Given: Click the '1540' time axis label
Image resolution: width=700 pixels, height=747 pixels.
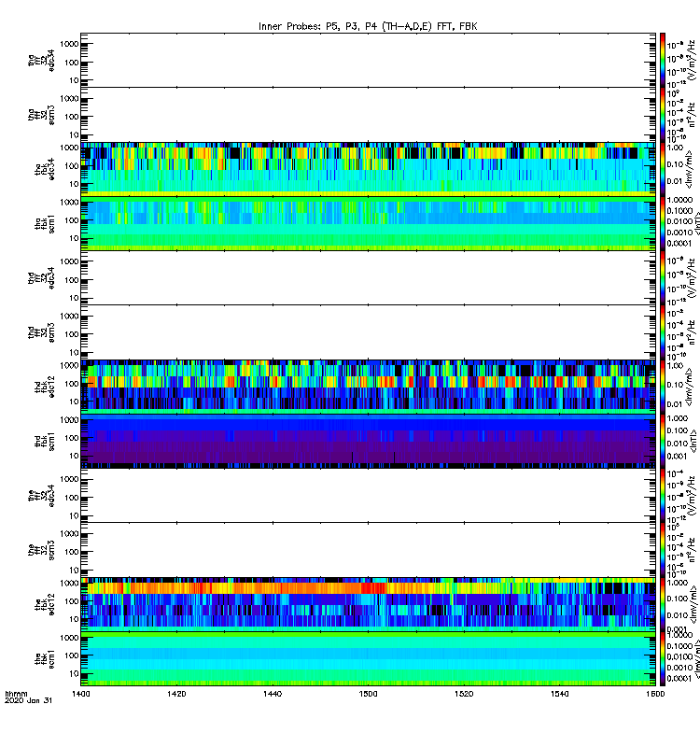Looking at the screenshot, I should tap(559, 694).
